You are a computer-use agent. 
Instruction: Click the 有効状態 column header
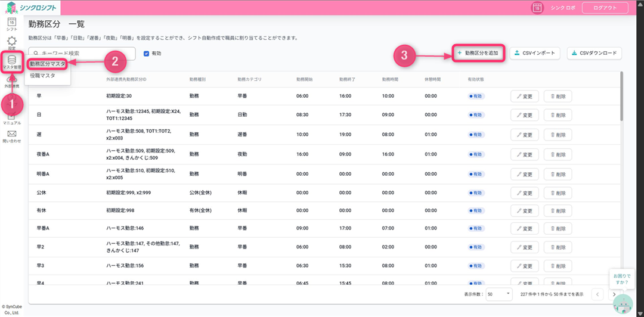coord(476,79)
